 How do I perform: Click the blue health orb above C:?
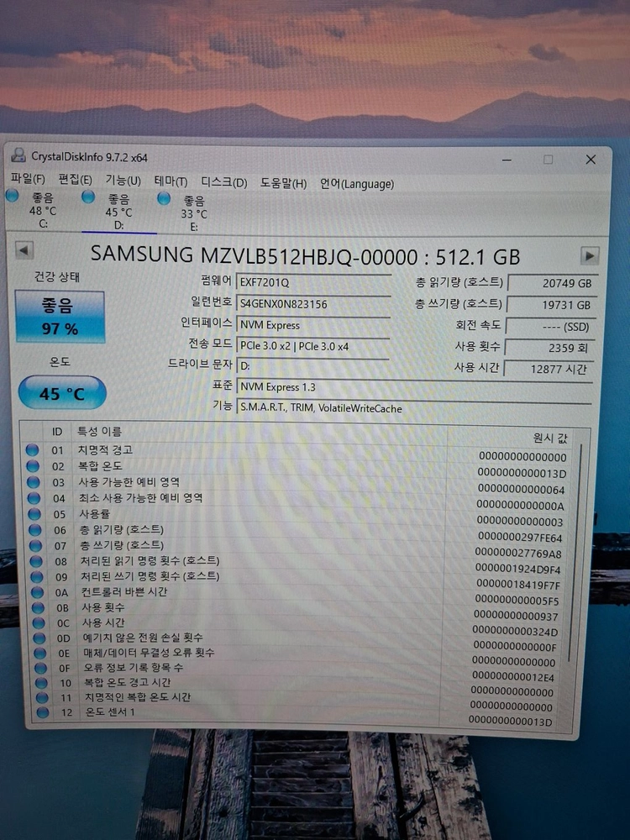coord(12,196)
